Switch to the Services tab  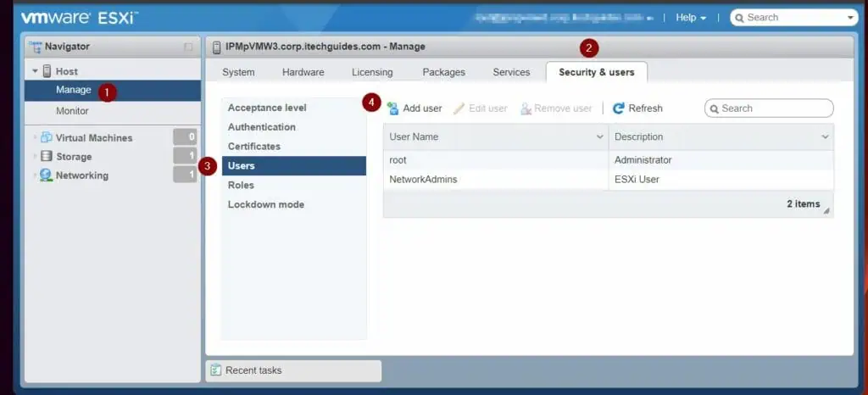tap(511, 72)
